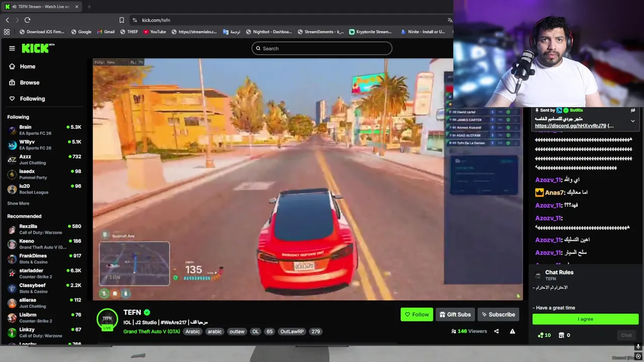The height and width of the screenshot is (362, 644).
Task: Subscribe to the TEFN channel
Action: (498, 315)
